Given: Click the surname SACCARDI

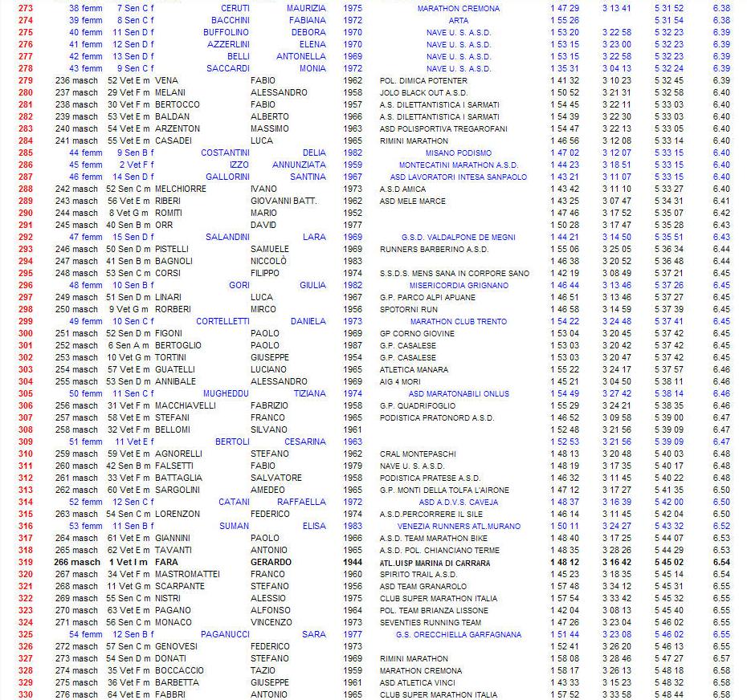Looking at the screenshot, I should tap(228, 68).
